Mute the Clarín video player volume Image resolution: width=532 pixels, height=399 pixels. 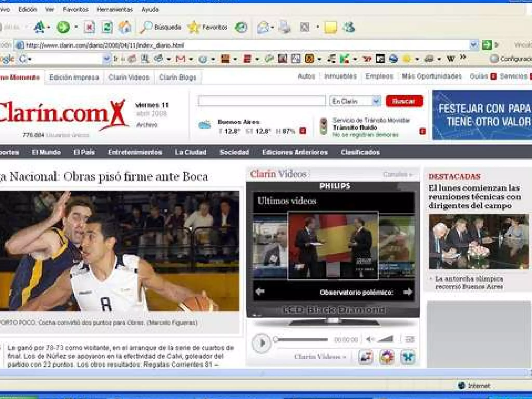370,339
